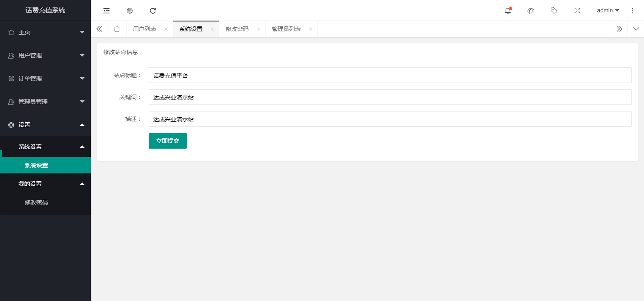The image size is (644, 301).
Task: Toggle fullscreen mode icon
Action: pyautogui.click(x=577, y=11)
